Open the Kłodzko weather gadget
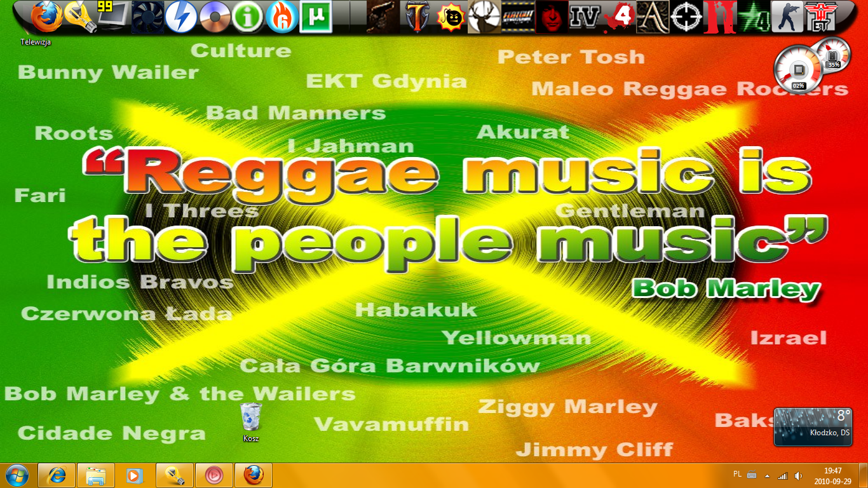This screenshot has width=868, height=488. click(x=813, y=426)
